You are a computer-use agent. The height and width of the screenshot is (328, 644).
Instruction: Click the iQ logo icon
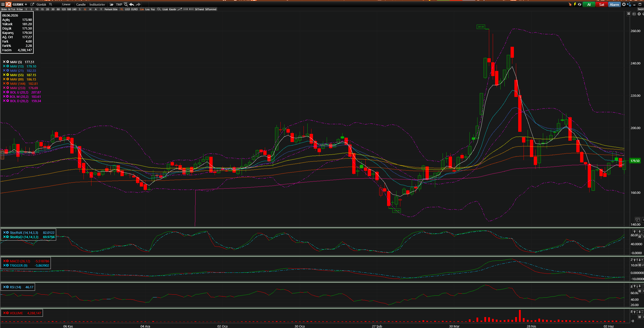(x=8, y=4)
